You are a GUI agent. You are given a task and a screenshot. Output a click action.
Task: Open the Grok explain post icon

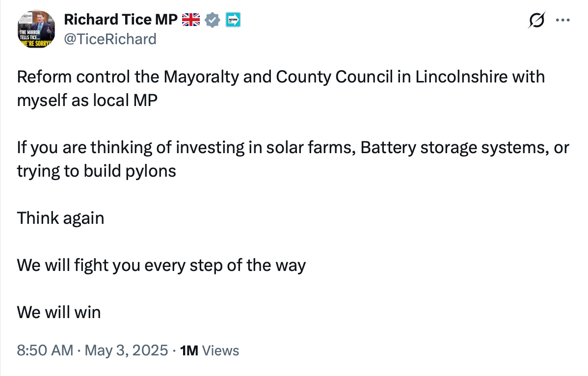536,21
